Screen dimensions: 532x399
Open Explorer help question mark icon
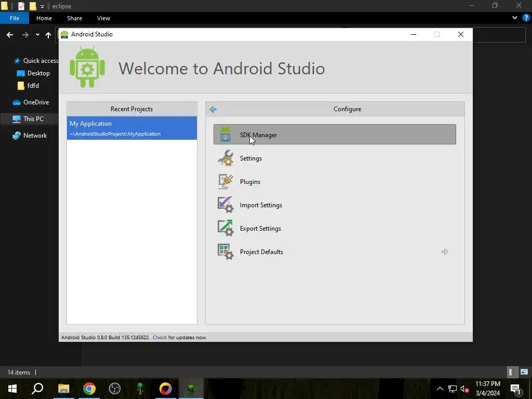pyautogui.click(x=526, y=18)
